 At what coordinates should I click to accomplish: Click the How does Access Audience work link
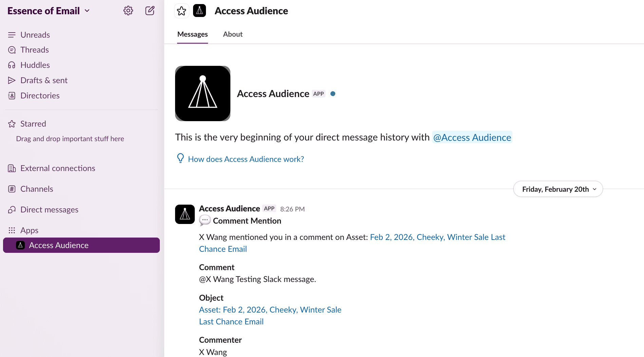[246, 159]
